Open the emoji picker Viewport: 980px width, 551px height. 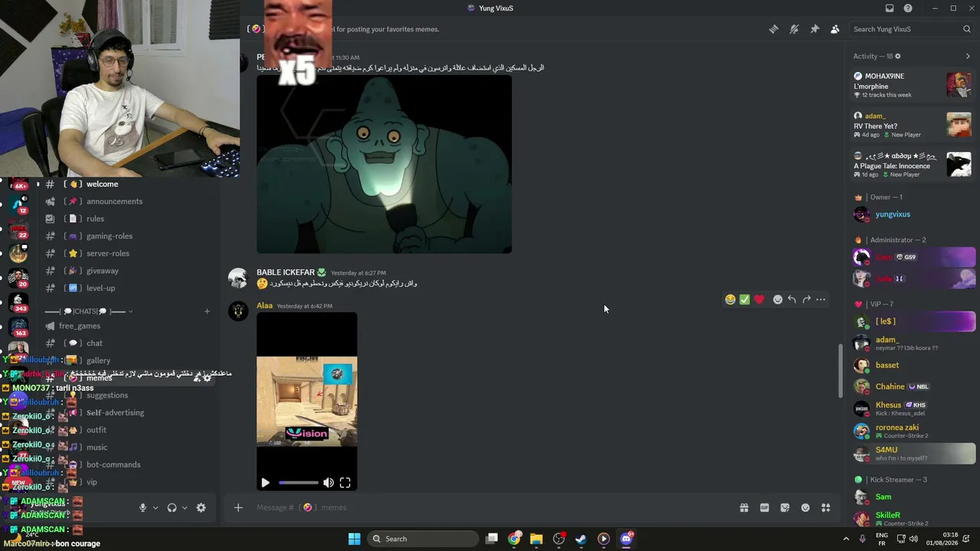click(x=805, y=507)
